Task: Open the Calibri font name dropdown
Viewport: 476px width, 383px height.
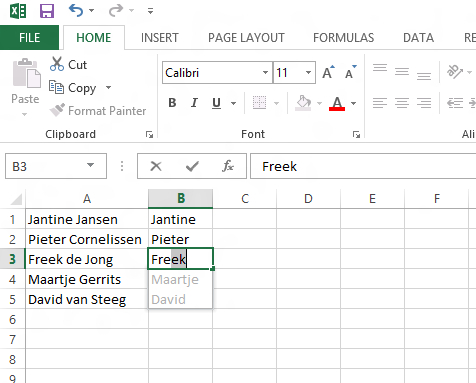Action: (x=265, y=72)
